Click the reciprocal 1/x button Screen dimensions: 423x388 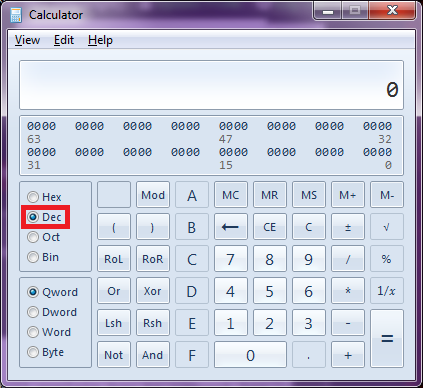pyautogui.click(x=387, y=291)
